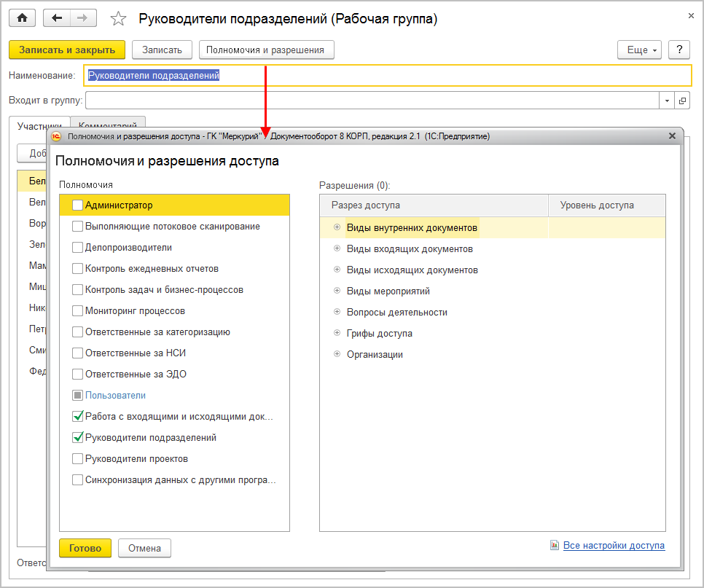Expand Организации node

click(x=337, y=353)
